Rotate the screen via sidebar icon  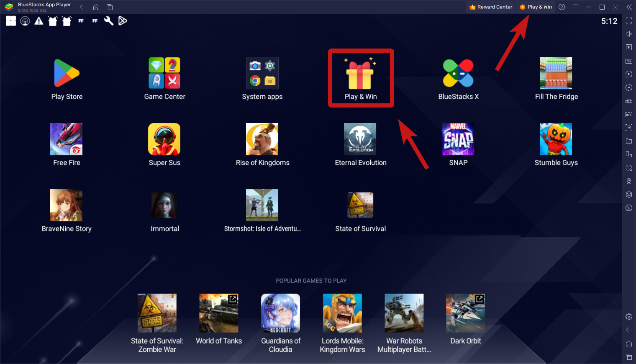[x=629, y=168]
